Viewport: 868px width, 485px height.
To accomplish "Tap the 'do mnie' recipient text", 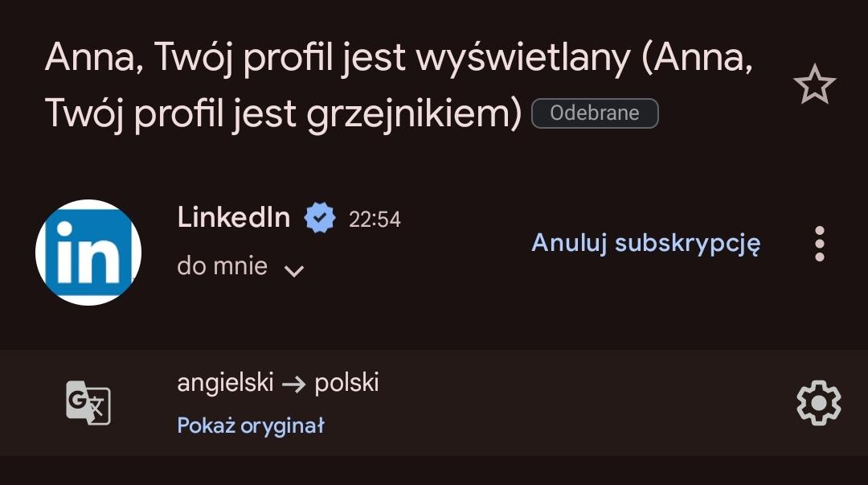I will (x=222, y=266).
